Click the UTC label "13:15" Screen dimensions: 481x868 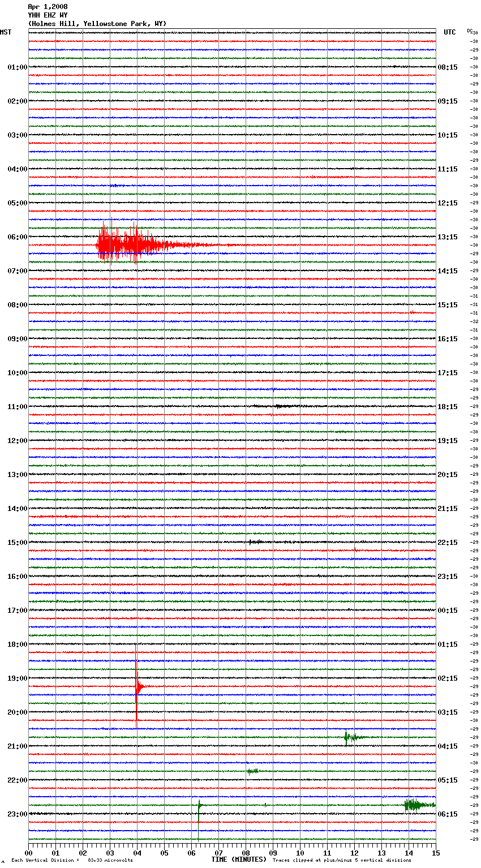tap(448, 237)
